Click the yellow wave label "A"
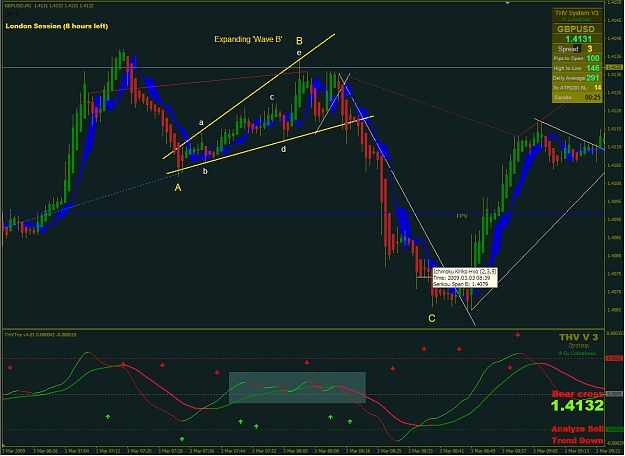This screenshot has height=456, width=625. (178, 187)
